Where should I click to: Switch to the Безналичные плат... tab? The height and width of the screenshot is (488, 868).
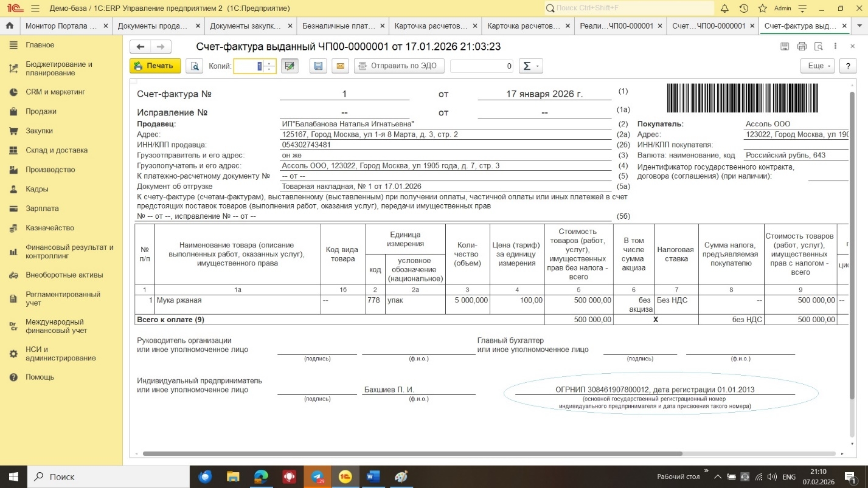coord(339,26)
